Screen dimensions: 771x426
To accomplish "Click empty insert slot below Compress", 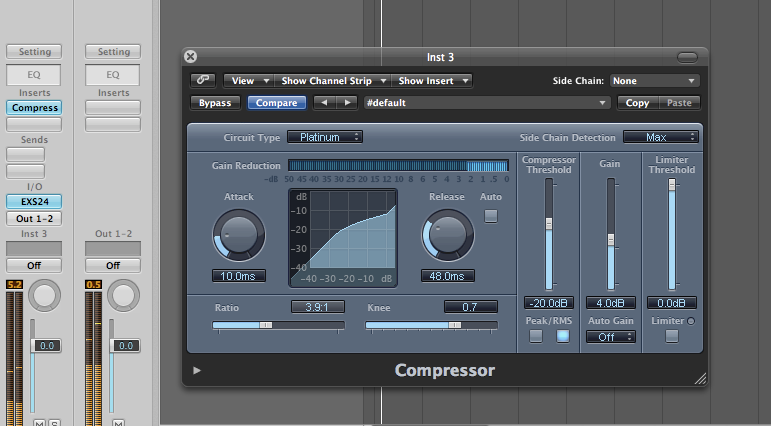I will coord(34,124).
